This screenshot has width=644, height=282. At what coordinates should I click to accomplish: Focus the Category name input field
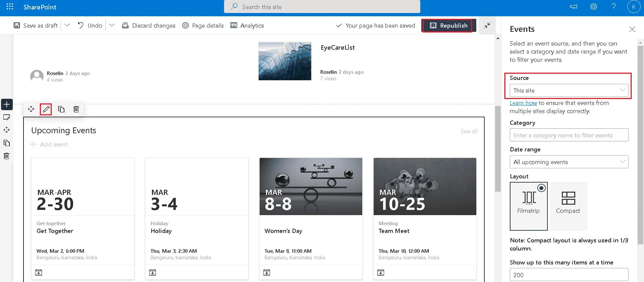(x=569, y=135)
